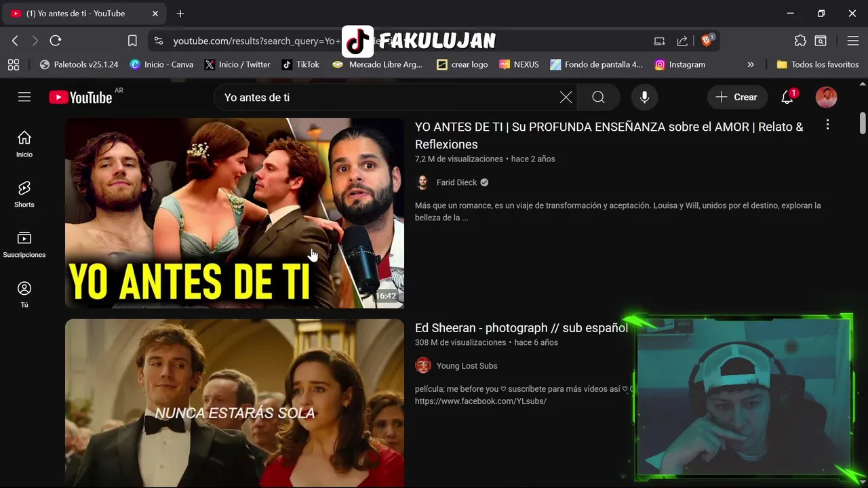868x488 pixels.
Task: Click the '308 M de visualizaciones' text
Action: 460,342
